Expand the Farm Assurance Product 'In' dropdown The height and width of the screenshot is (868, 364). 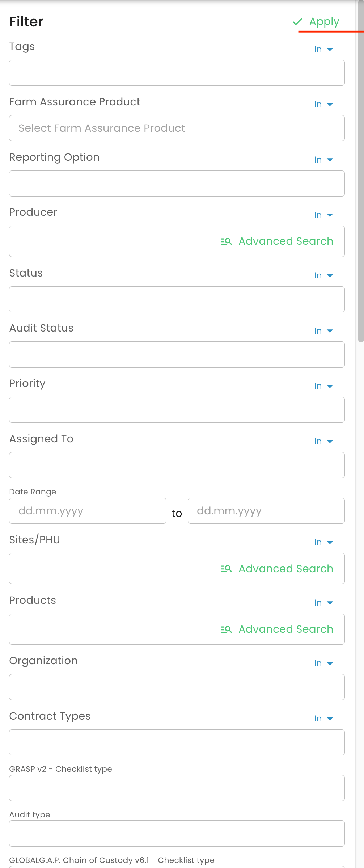pyautogui.click(x=323, y=104)
